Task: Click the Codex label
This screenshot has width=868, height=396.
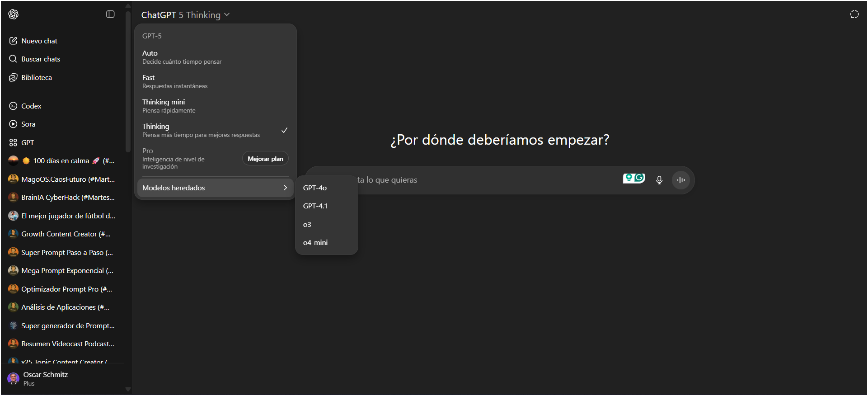Action: (31, 106)
